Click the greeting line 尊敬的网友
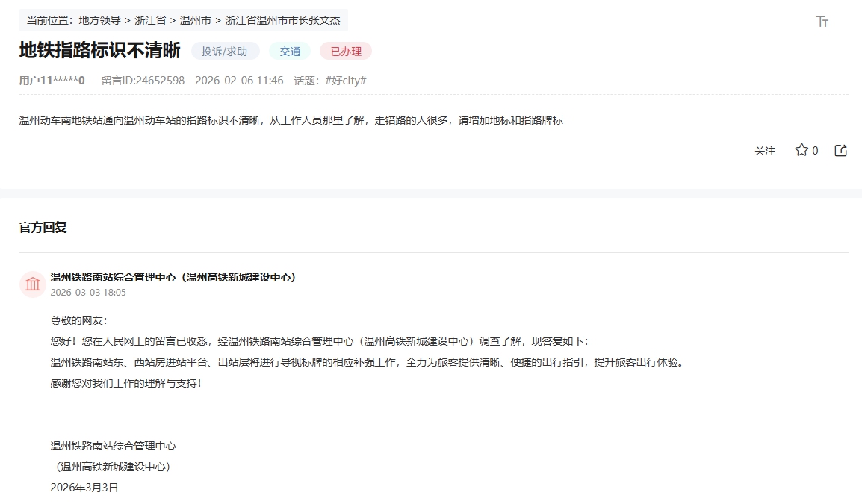862x504 pixels. (78, 320)
